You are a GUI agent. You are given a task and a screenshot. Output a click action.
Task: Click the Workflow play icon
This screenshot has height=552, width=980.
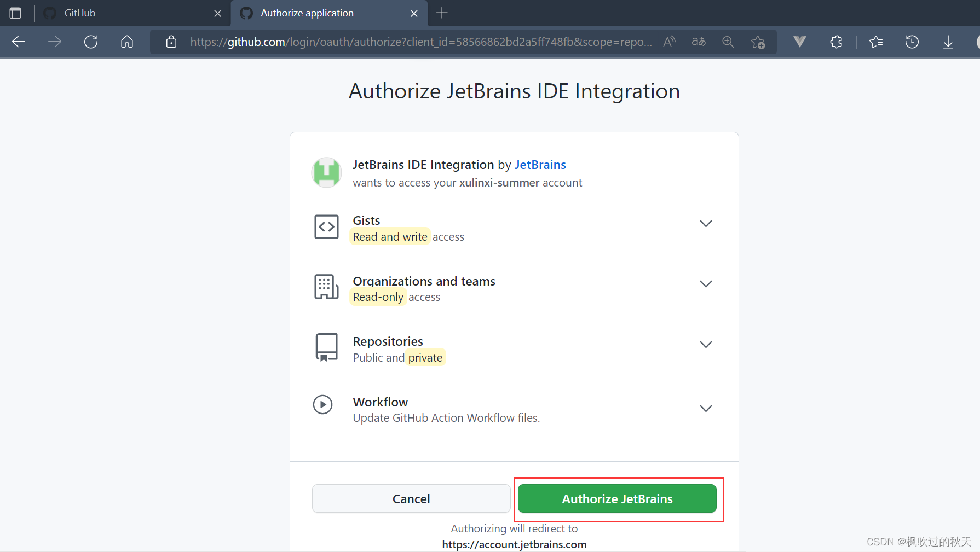coord(323,405)
